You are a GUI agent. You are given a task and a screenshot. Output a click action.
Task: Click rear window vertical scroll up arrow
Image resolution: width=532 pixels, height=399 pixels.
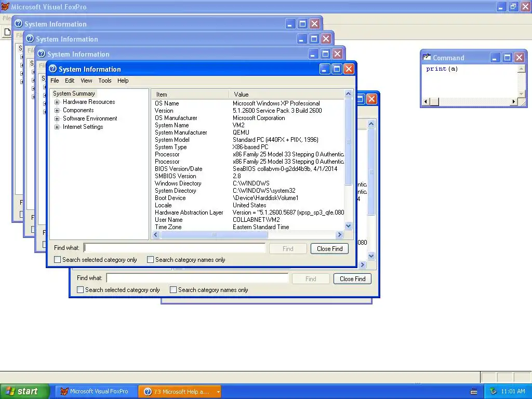(x=371, y=124)
